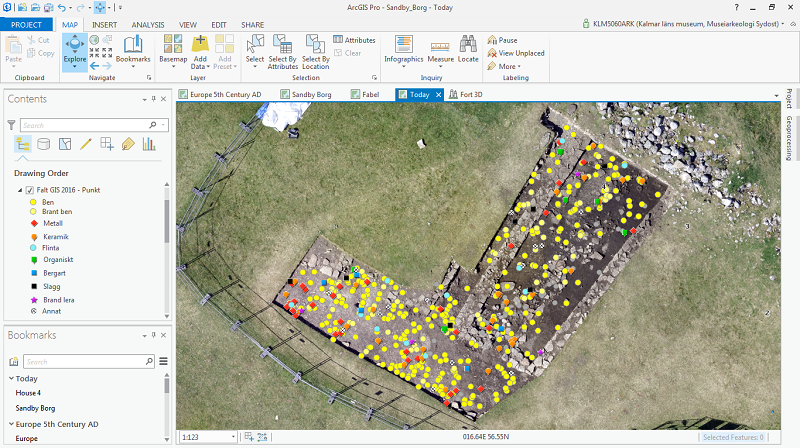Open Select By Location
The image size is (800, 448).
pyautogui.click(x=315, y=51)
